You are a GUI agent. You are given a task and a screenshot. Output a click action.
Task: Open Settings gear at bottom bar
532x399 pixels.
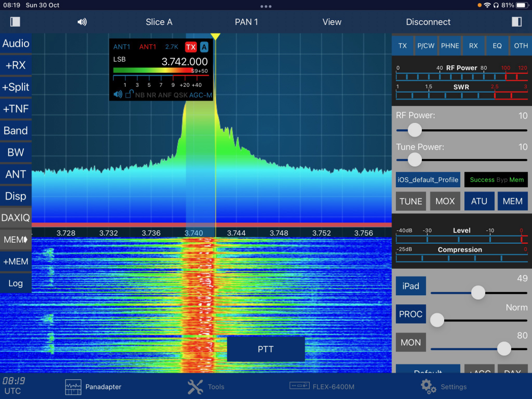(x=428, y=387)
